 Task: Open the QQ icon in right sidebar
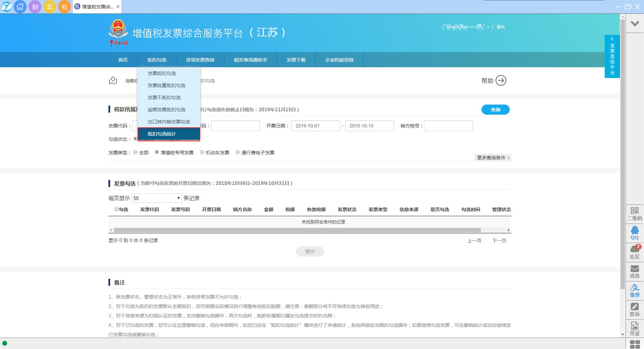click(x=634, y=233)
